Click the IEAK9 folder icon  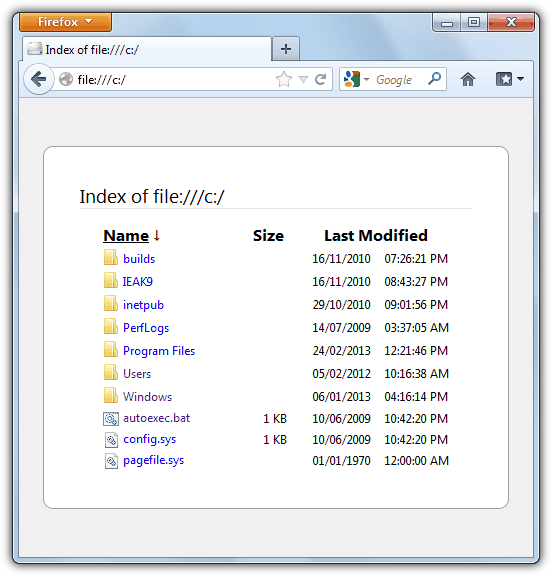pos(111,281)
